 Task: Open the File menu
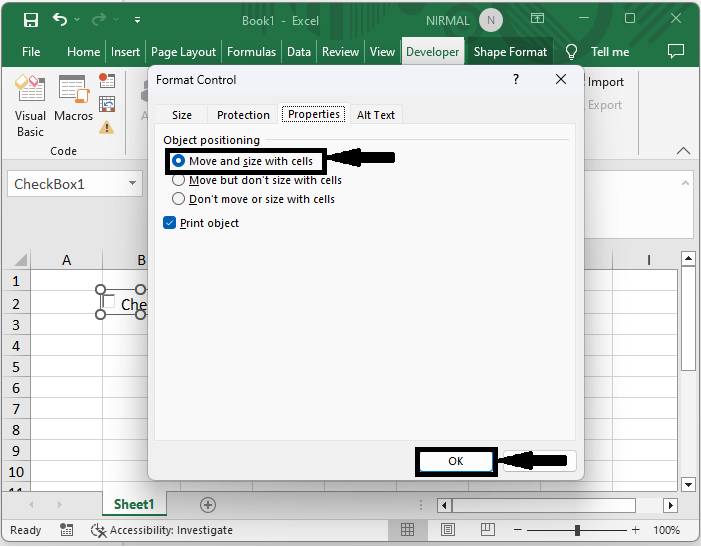coord(31,52)
